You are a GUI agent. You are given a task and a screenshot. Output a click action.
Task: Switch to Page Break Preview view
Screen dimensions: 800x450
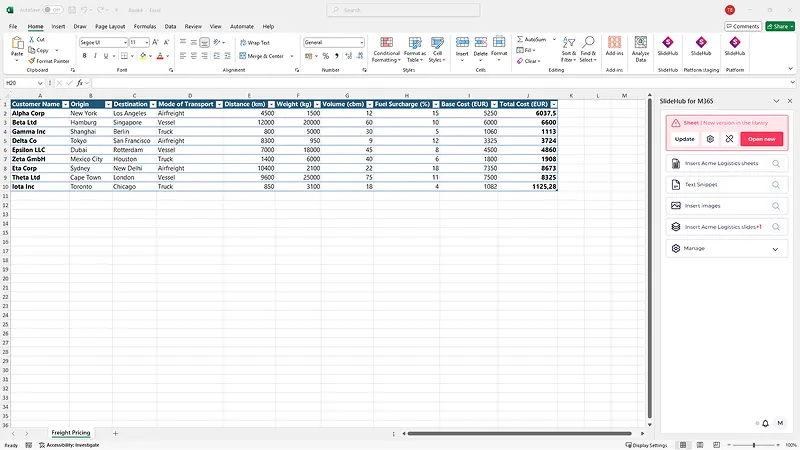click(716, 445)
